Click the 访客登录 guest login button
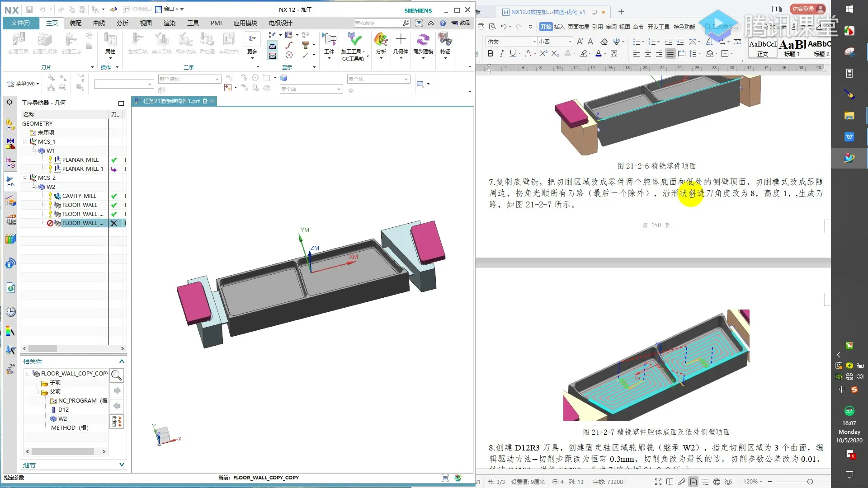The image size is (868, 488). (807, 9)
